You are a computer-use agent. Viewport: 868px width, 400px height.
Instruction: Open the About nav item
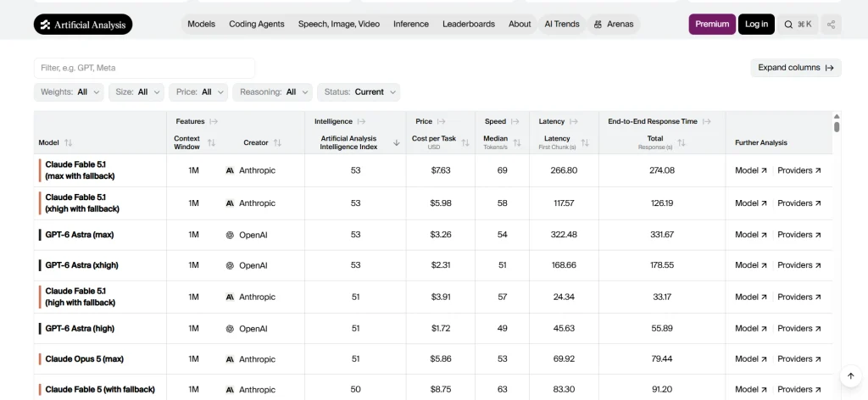[x=520, y=25]
